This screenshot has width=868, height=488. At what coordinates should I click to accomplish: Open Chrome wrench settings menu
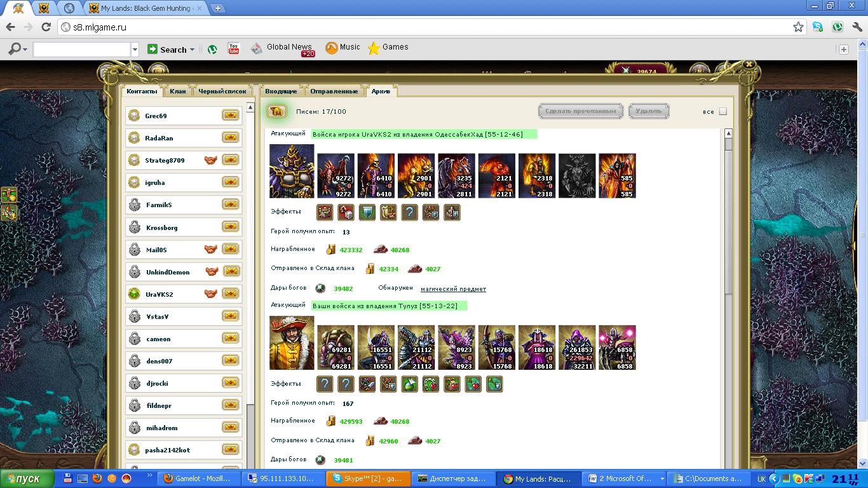coord(857,27)
